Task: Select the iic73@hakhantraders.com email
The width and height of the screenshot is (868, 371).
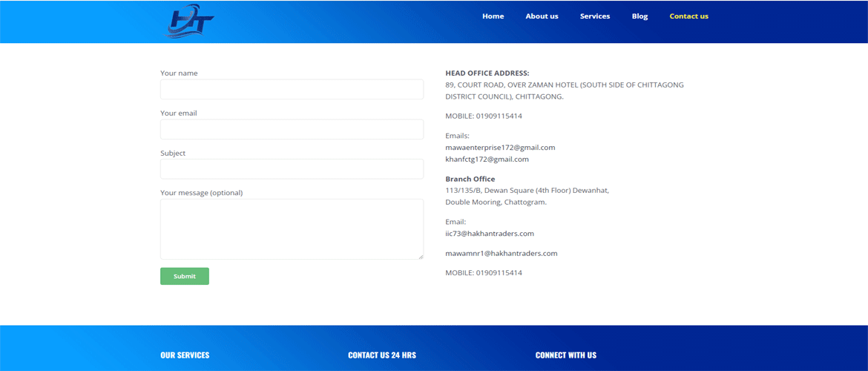Action: coord(489,234)
